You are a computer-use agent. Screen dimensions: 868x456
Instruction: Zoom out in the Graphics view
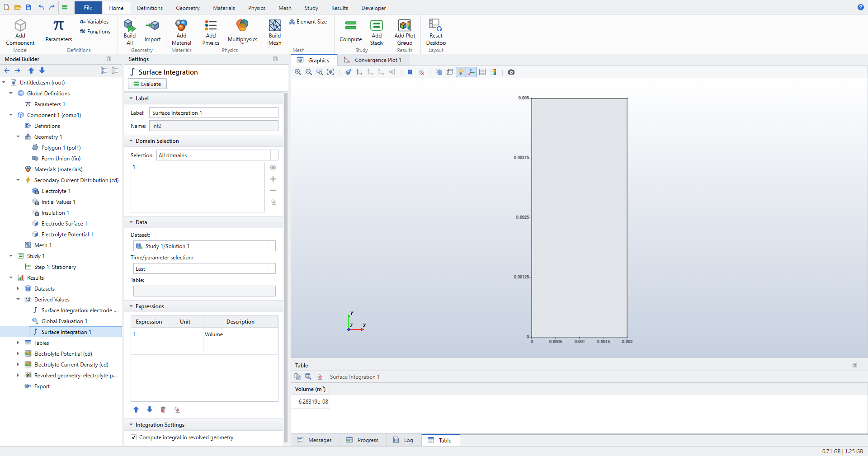[309, 72]
